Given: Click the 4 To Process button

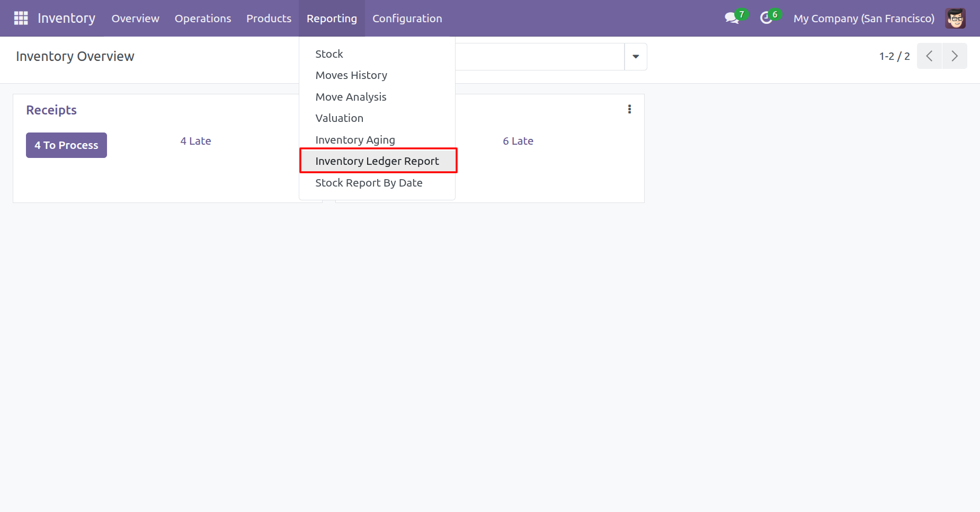Looking at the screenshot, I should coord(66,145).
